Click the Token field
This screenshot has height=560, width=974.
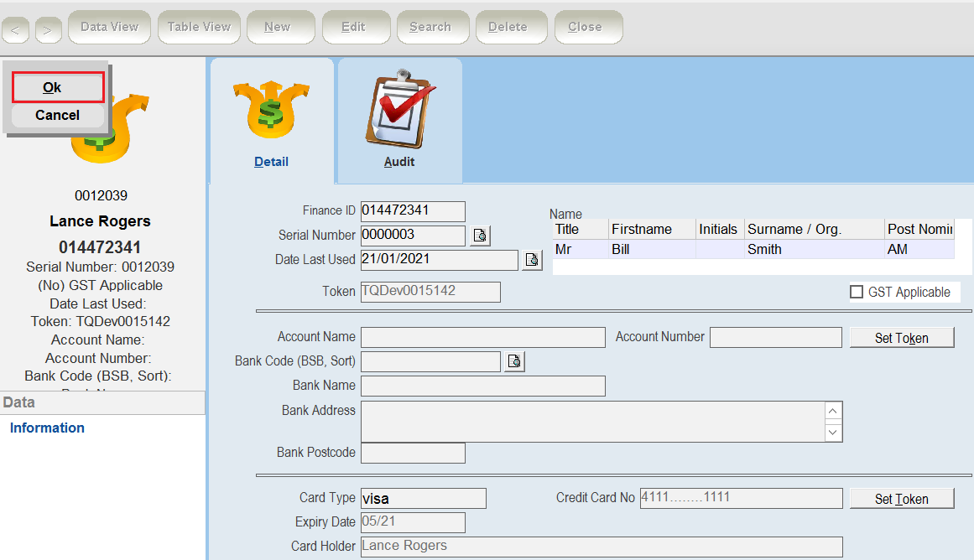click(430, 292)
